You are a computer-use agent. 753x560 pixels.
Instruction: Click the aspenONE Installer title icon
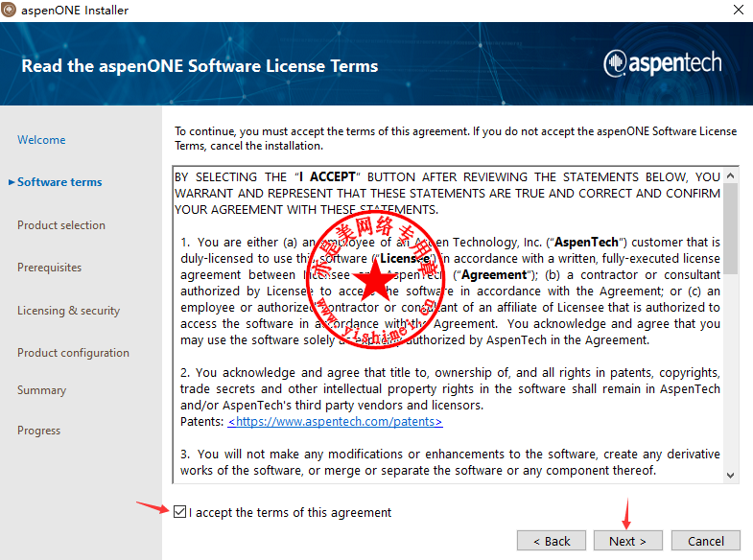(9, 10)
